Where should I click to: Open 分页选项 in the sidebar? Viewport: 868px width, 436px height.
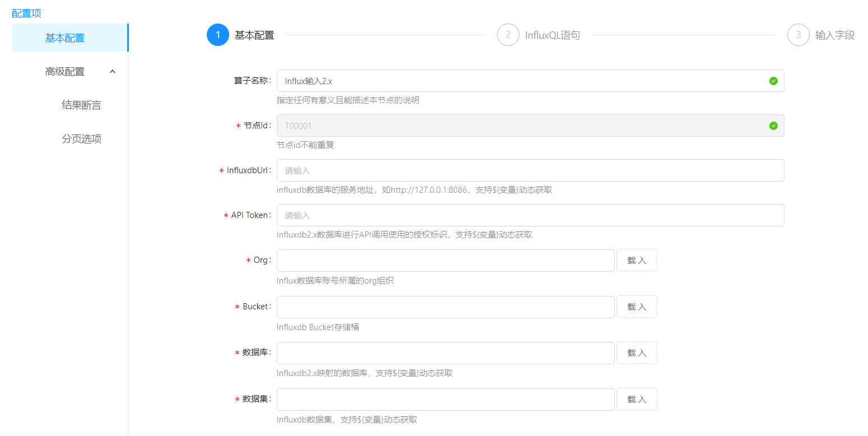pos(81,138)
